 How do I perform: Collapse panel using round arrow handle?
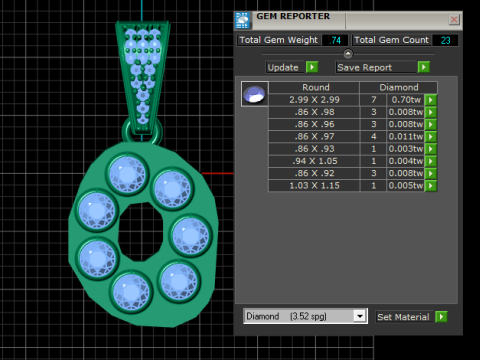tap(348, 54)
